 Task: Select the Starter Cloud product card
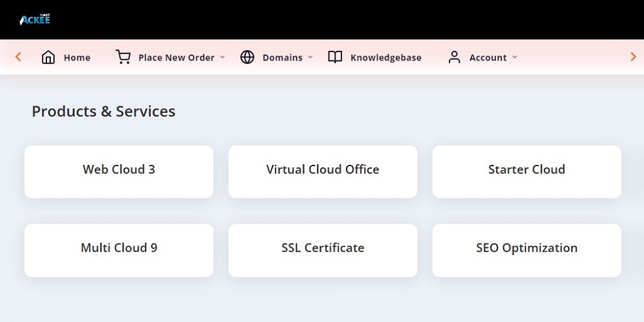coord(527,170)
